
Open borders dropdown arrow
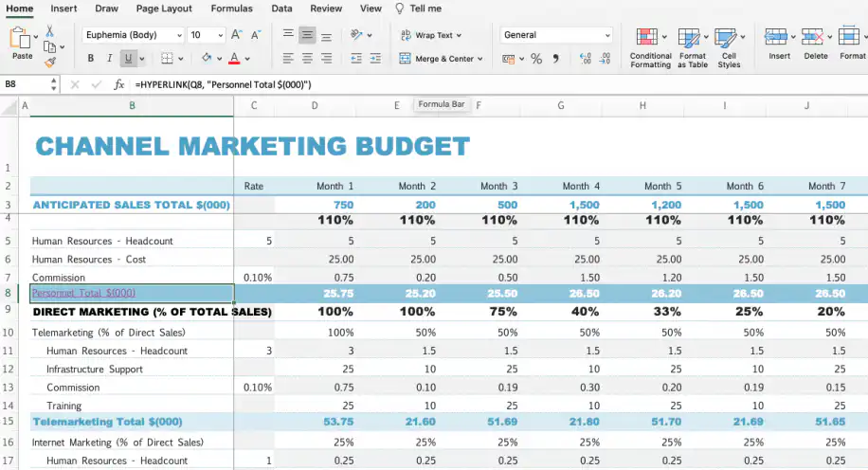tap(181, 59)
